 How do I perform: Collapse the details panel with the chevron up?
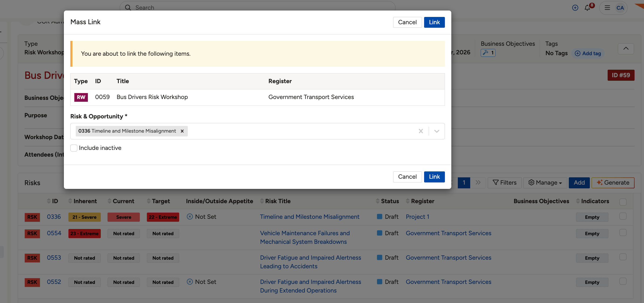[626, 48]
